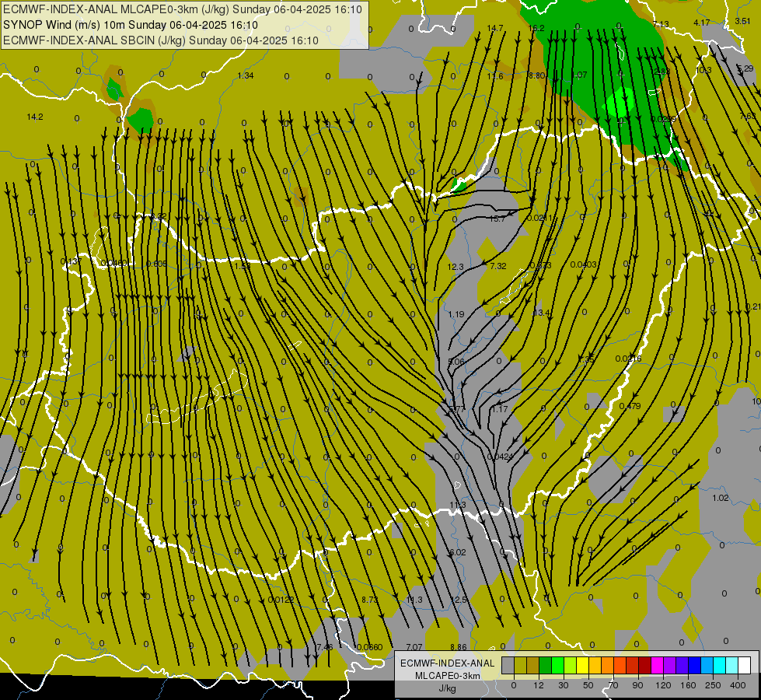Click the map value 12.5
761x700 pixels.
(459, 600)
